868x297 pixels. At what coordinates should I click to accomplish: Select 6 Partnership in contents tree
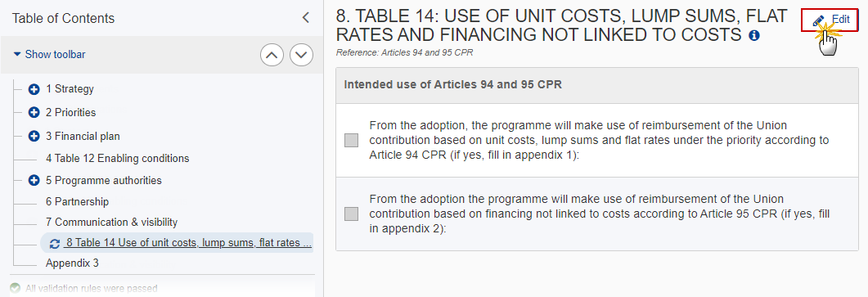[78, 202]
